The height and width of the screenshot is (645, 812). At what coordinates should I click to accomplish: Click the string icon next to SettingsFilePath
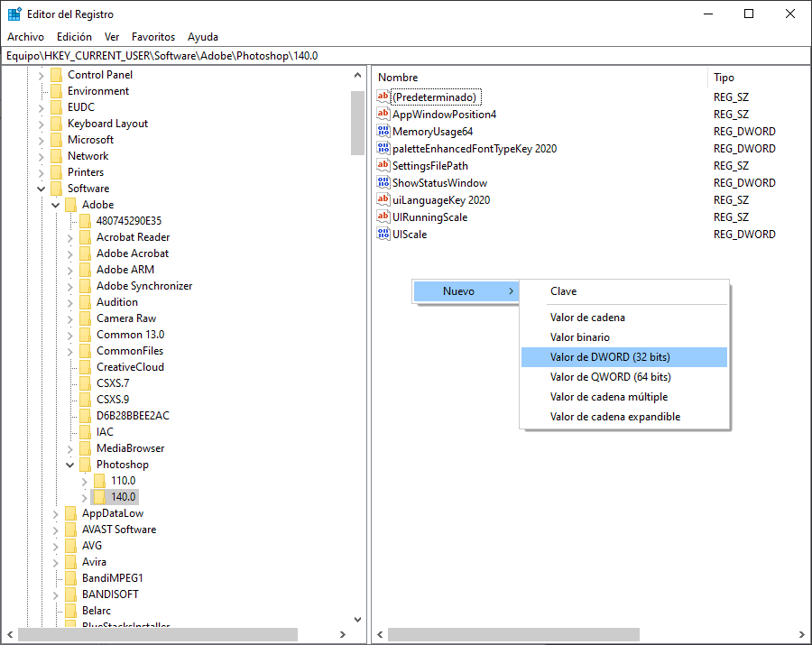tap(383, 164)
